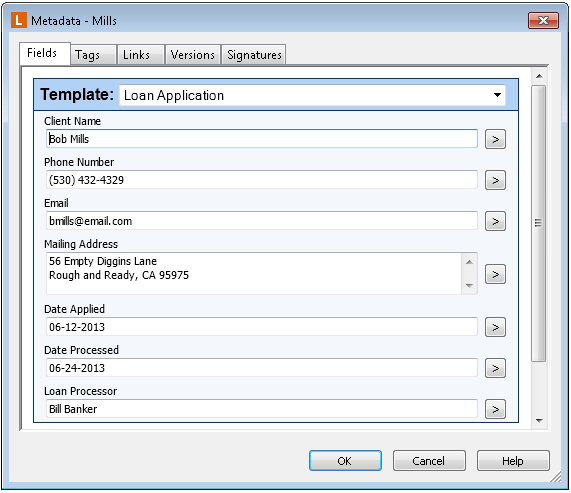
Task: Click the orange Laserfiche icon in title bar
Action: (x=19, y=20)
